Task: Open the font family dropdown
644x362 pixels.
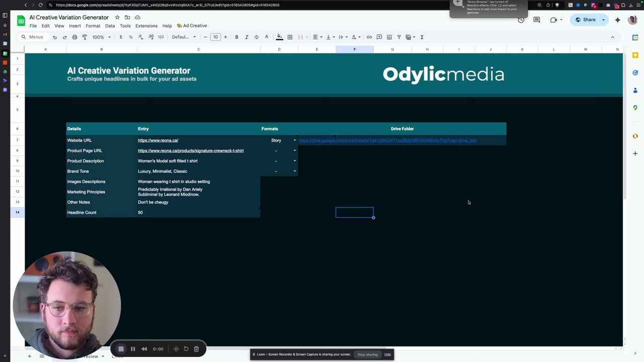Action: pos(184,37)
